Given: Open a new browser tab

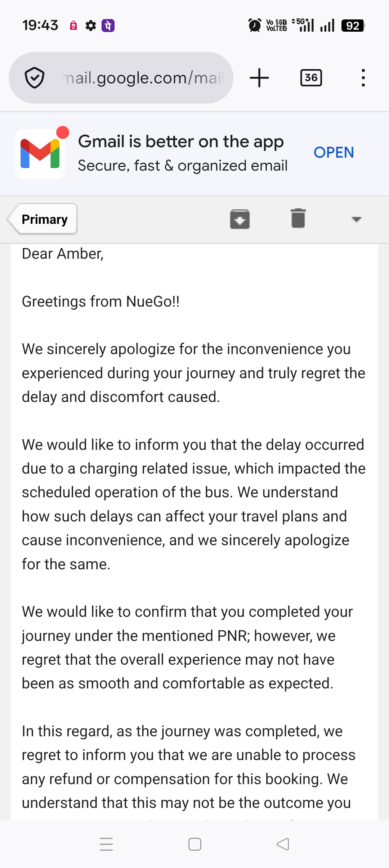Looking at the screenshot, I should pos(259,78).
